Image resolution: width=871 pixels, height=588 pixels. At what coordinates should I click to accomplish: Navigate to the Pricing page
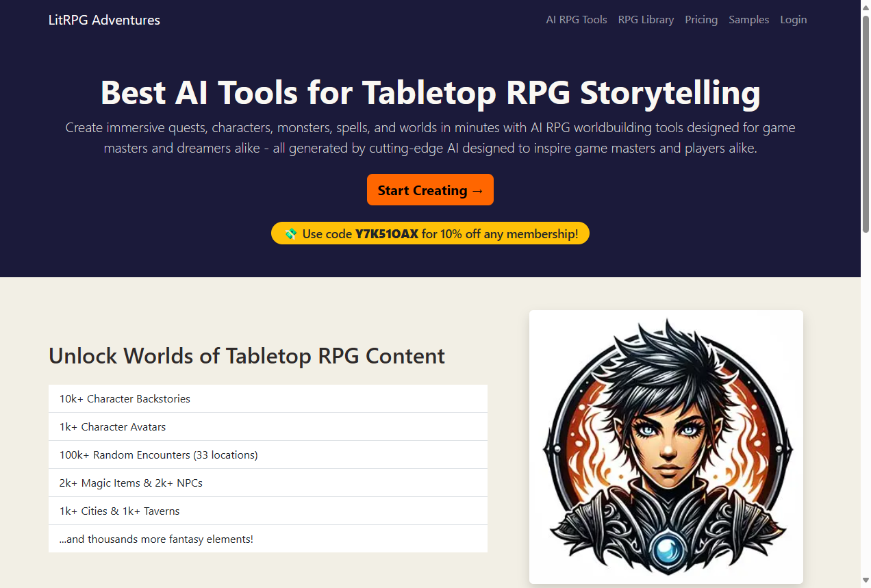point(701,20)
